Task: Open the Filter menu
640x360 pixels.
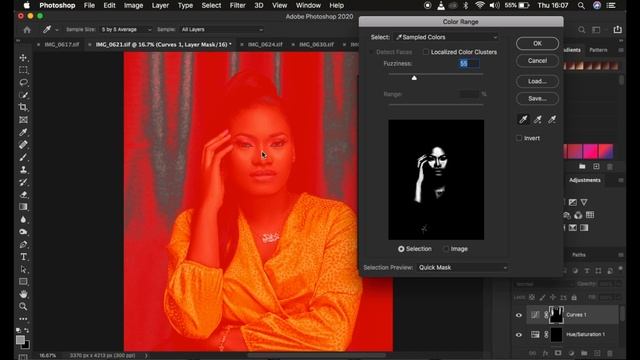Action: (238, 5)
